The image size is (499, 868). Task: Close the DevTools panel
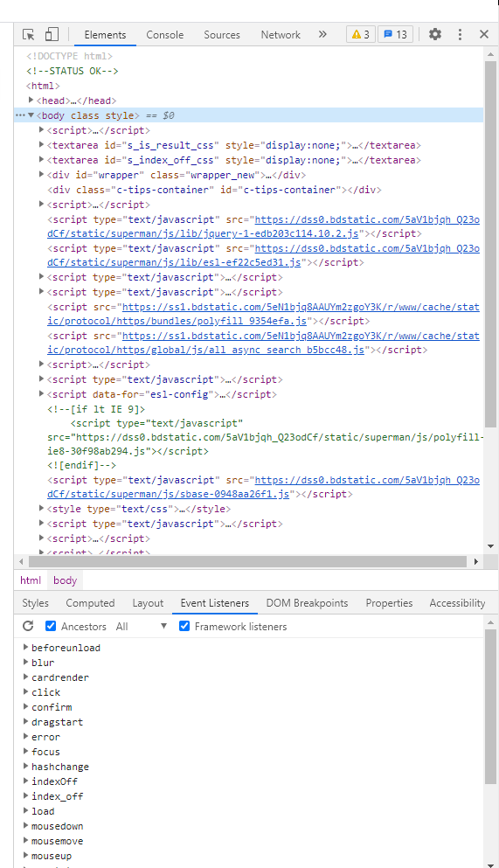click(484, 34)
